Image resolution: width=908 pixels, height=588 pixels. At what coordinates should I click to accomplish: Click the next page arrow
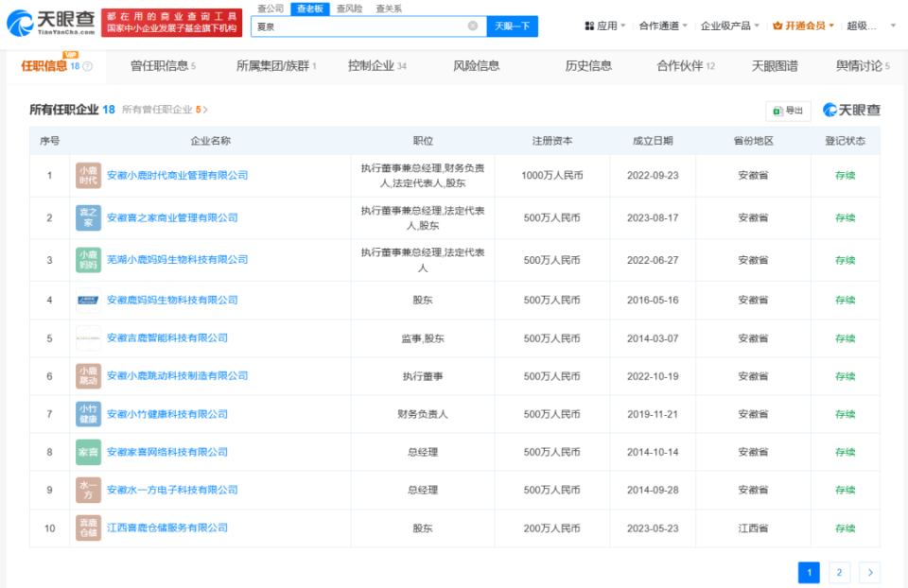click(869, 572)
